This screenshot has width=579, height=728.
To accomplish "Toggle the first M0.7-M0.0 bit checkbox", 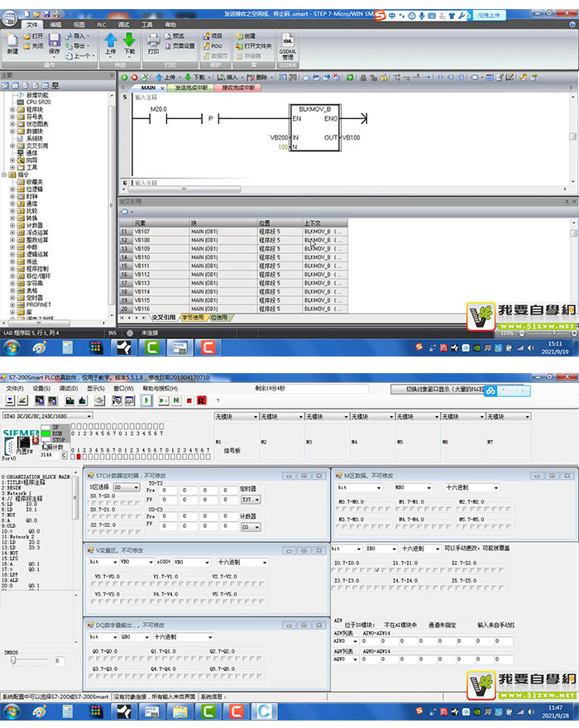I will tap(339, 509).
